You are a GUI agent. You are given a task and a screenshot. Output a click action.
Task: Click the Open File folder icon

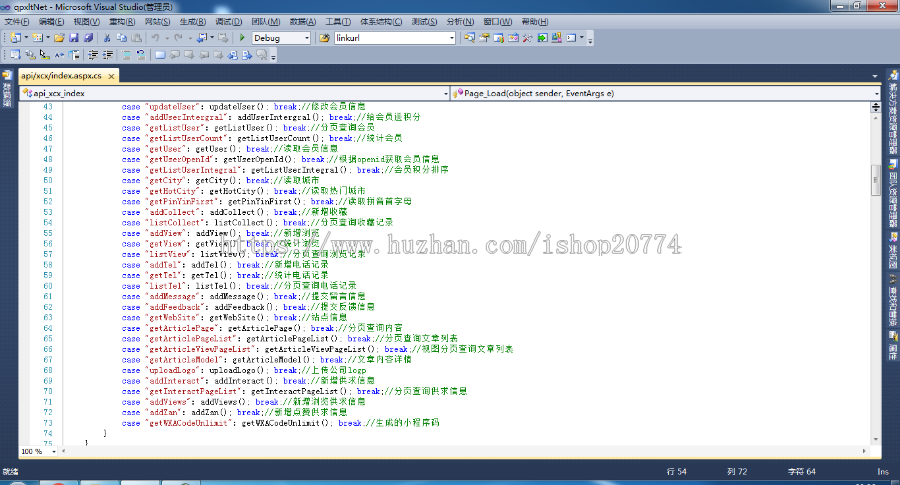click(x=60, y=37)
